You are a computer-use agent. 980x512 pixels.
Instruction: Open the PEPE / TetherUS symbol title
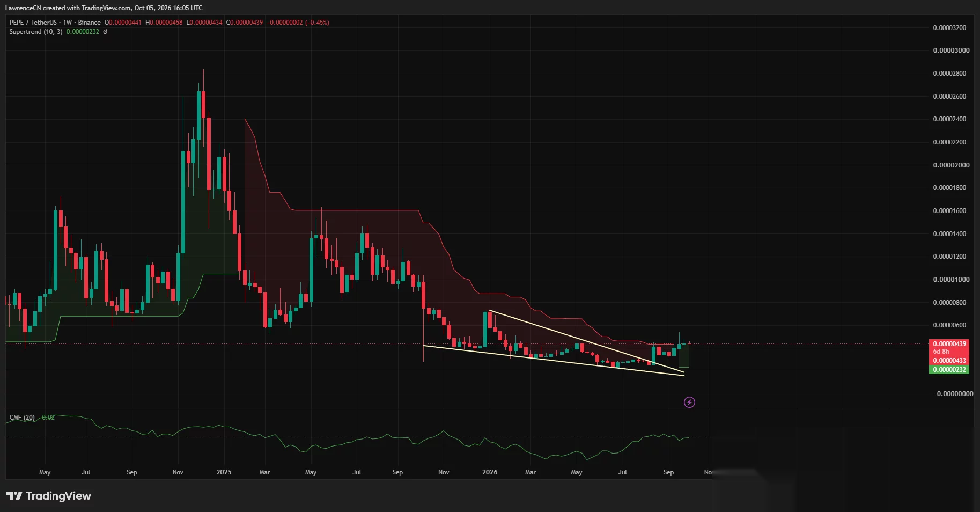(x=32, y=23)
